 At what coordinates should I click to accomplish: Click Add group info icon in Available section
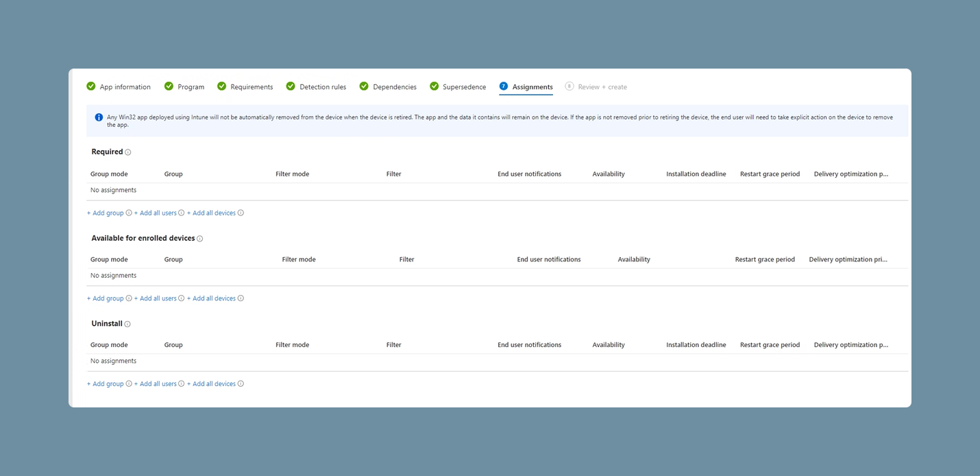[x=129, y=298]
